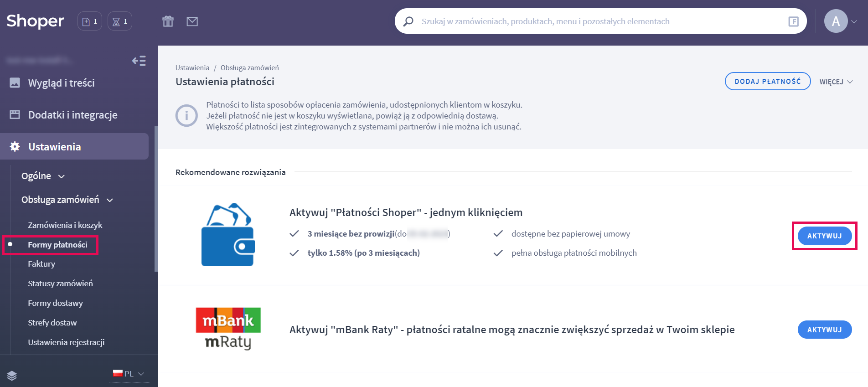Click 'pełna obsługa płatności mobilnych' text
This screenshot has height=387, width=868.
tap(574, 253)
